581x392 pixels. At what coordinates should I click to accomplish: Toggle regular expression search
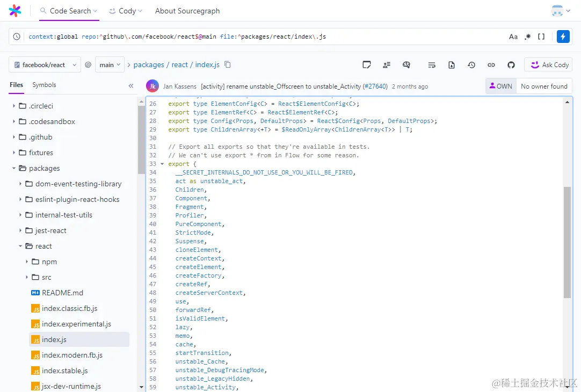pyautogui.click(x=528, y=37)
